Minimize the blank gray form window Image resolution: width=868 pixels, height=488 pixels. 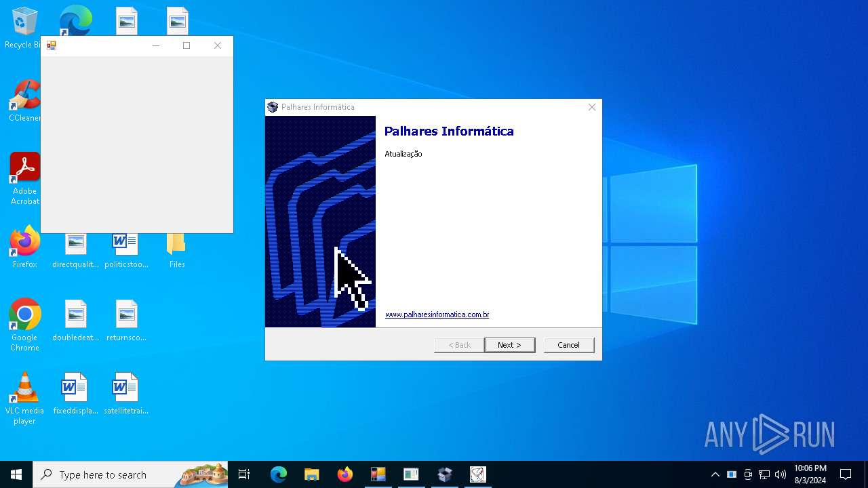tap(155, 45)
